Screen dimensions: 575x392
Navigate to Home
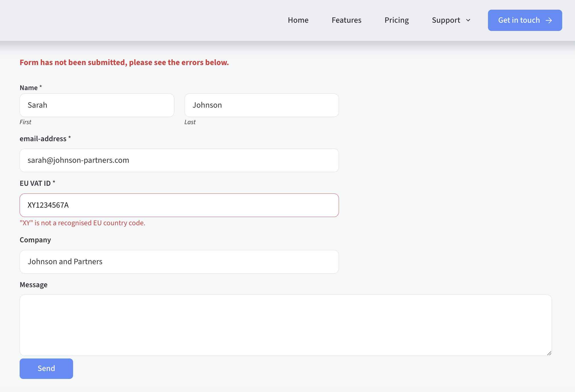pos(298,20)
